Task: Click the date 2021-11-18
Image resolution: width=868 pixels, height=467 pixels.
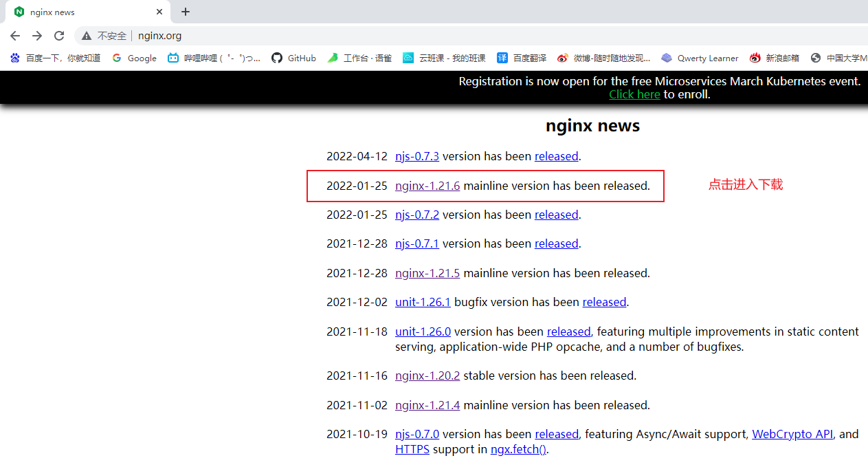Action: (x=357, y=332)
